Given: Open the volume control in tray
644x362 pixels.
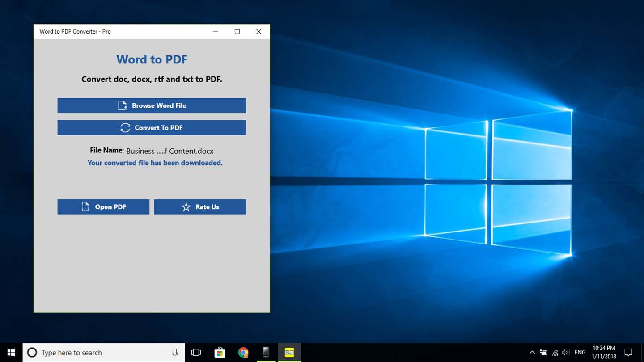Looking at the screenshot, I should coord(566,353).
